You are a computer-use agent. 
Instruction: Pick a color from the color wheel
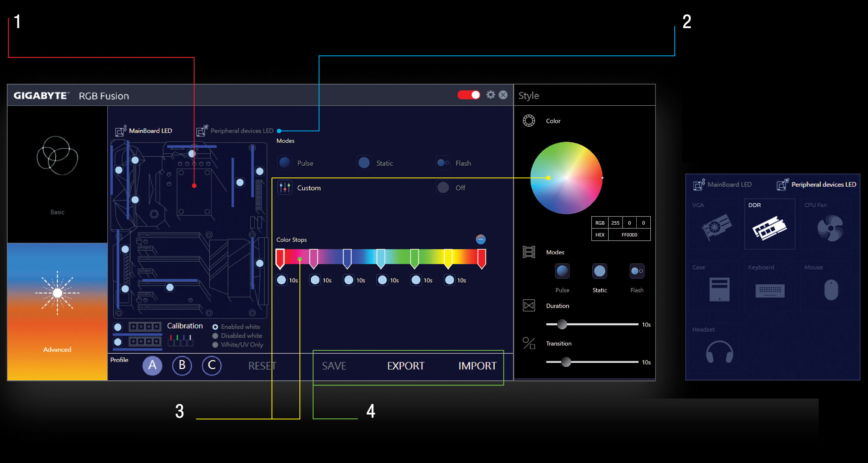[566, 178]
